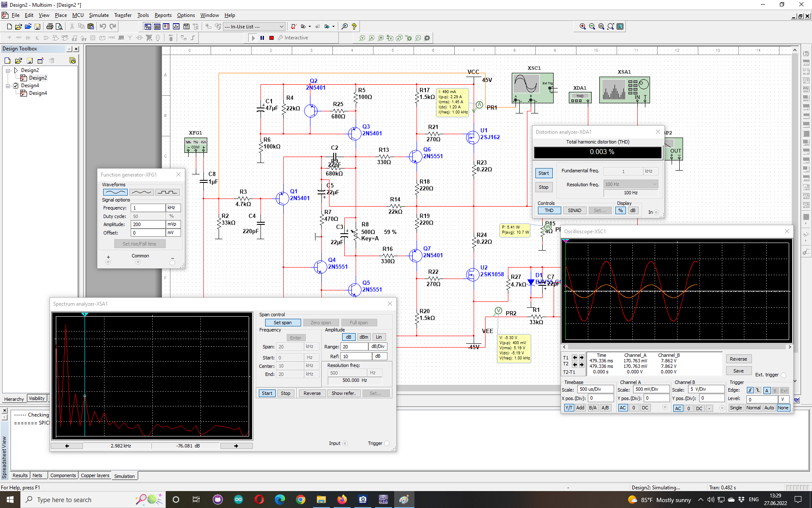Click the yellow Help question mark icon

tap(354, 26)
